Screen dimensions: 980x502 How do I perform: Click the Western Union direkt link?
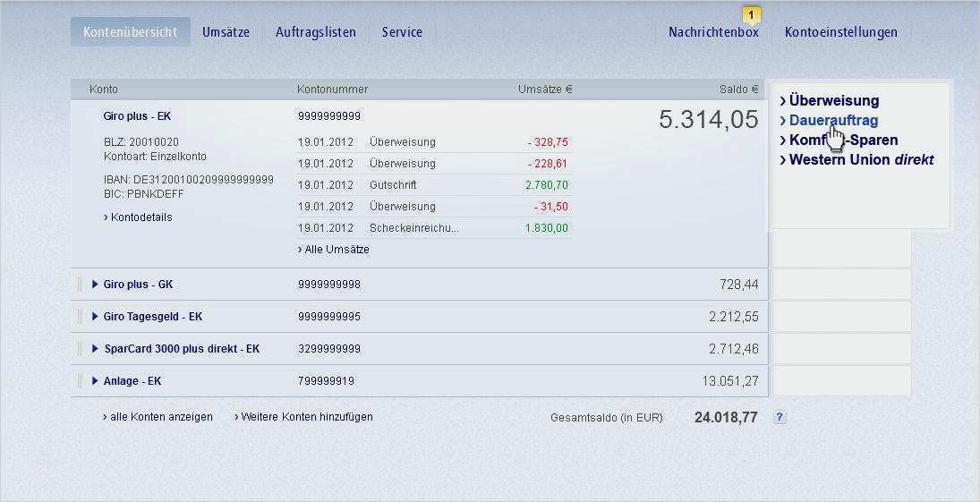click(x=860, y=160)
